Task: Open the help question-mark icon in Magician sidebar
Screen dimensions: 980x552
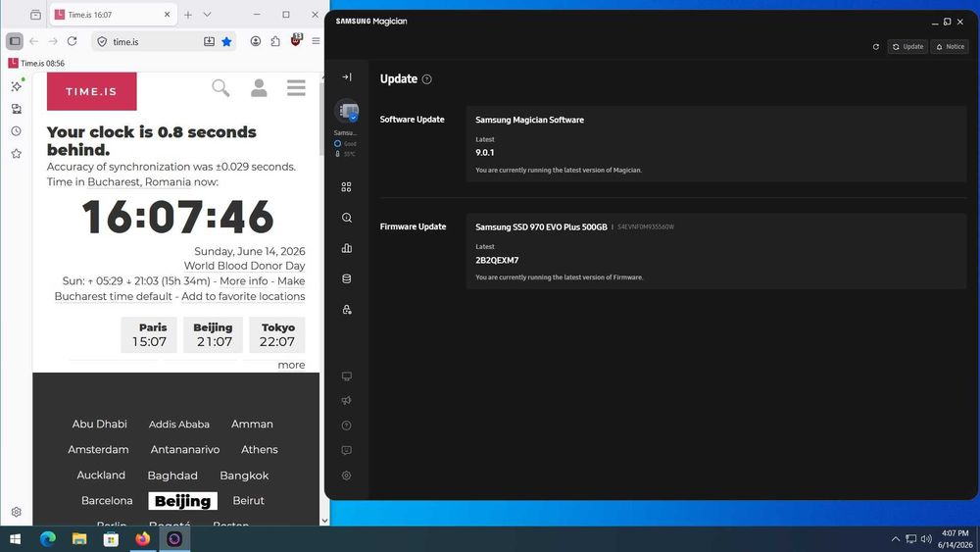Action: pos(346,426)
